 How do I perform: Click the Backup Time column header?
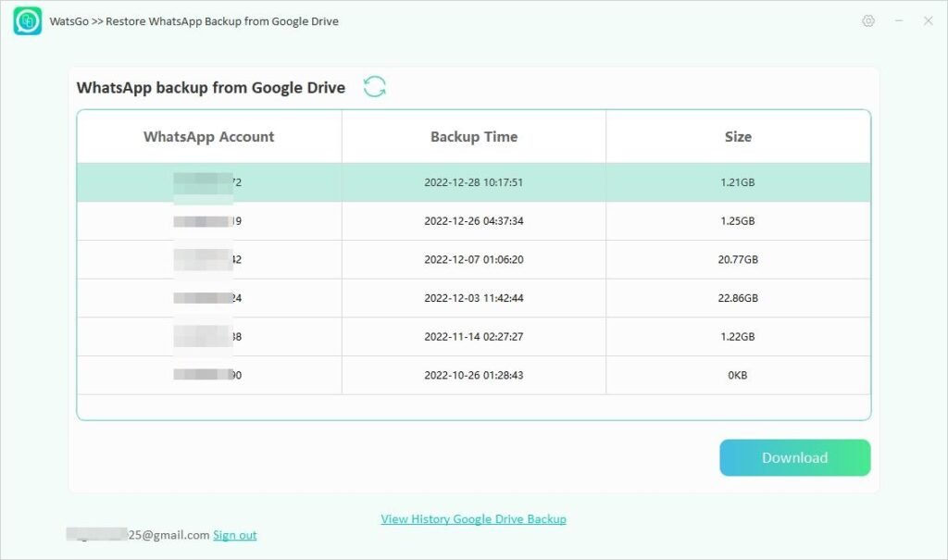(x=474, y=136)
